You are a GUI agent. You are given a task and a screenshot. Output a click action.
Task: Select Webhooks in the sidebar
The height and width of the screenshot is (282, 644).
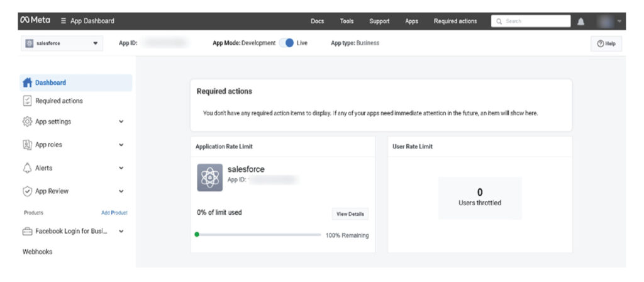[x=37, y=252]
